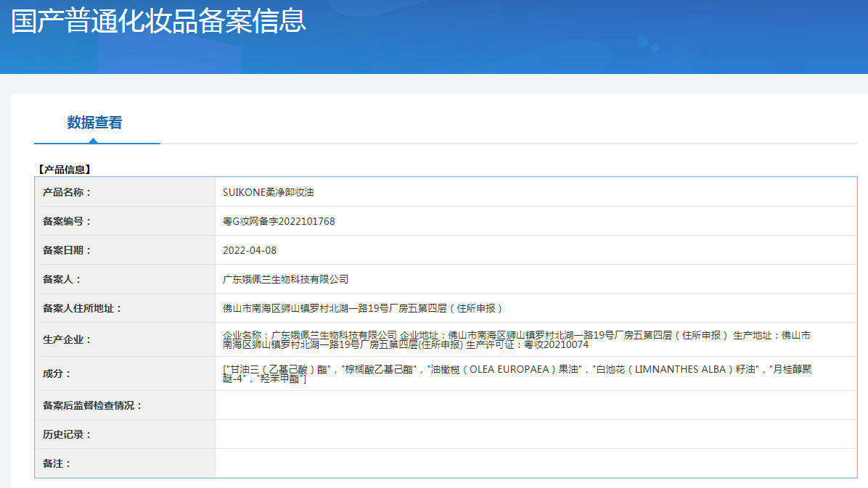Click the 备案后监督检查情况 label
The height and width of the screenshot is (488, 868).
pyautogui.click(x=92, y=405)
